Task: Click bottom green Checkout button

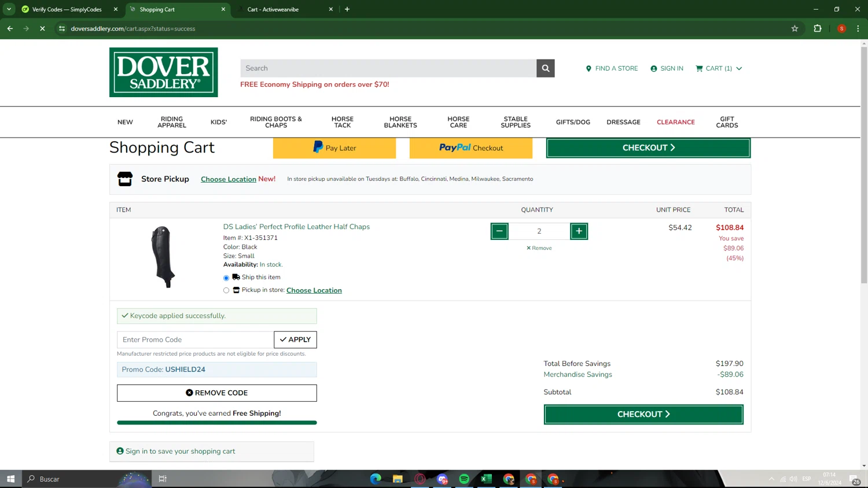Action: (x=643, y=415)
